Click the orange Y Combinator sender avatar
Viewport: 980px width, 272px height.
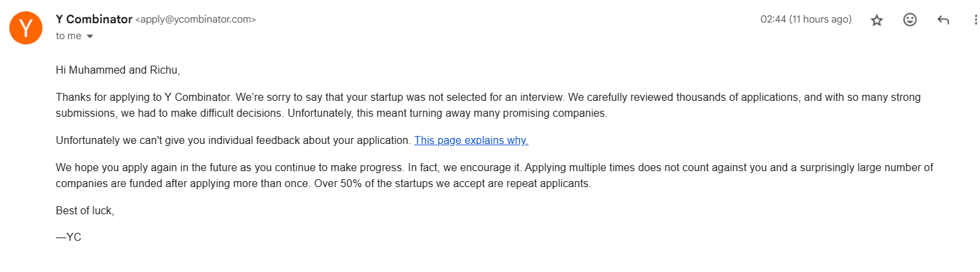pyautogui.click(x=26, y=28)
